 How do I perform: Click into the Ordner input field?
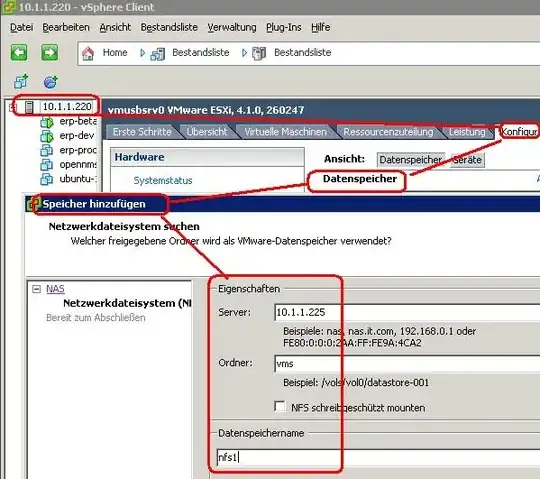tap(407, 363)
